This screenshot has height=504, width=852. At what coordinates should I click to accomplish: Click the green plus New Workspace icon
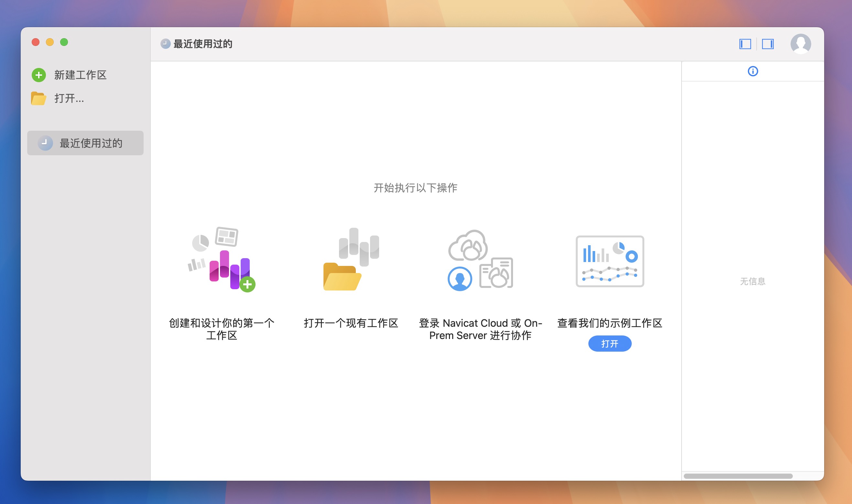(x=39, y=75)
